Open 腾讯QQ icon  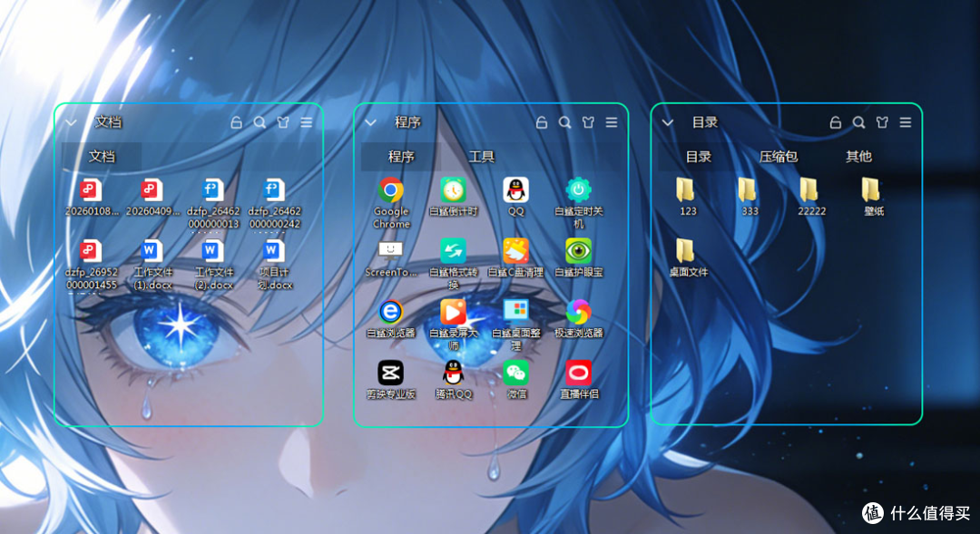[x=453, y=373]
